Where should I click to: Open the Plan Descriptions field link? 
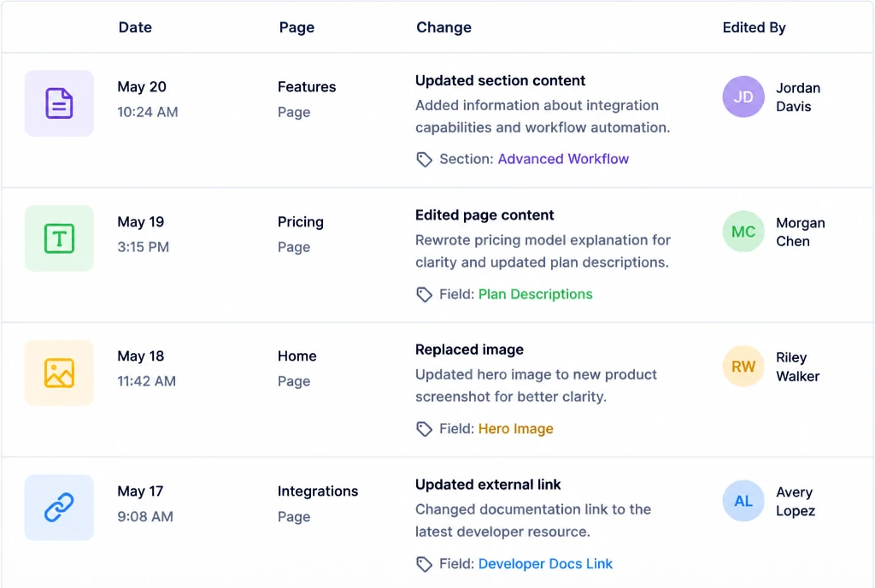(535, 294)
